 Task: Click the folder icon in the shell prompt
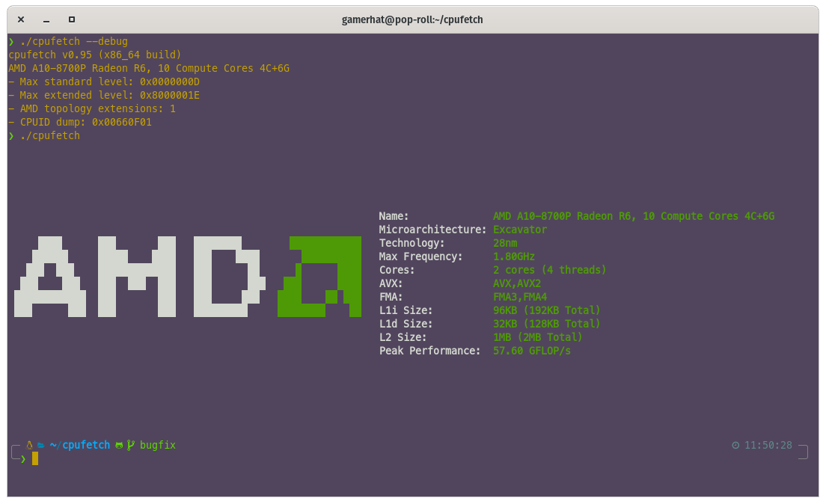[x=40, y=444]
